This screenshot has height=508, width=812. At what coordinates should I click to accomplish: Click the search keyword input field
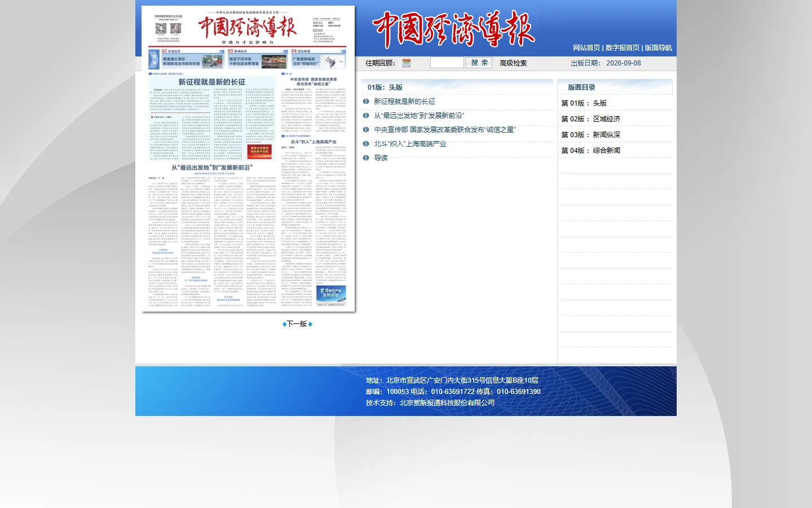point(447,63)
